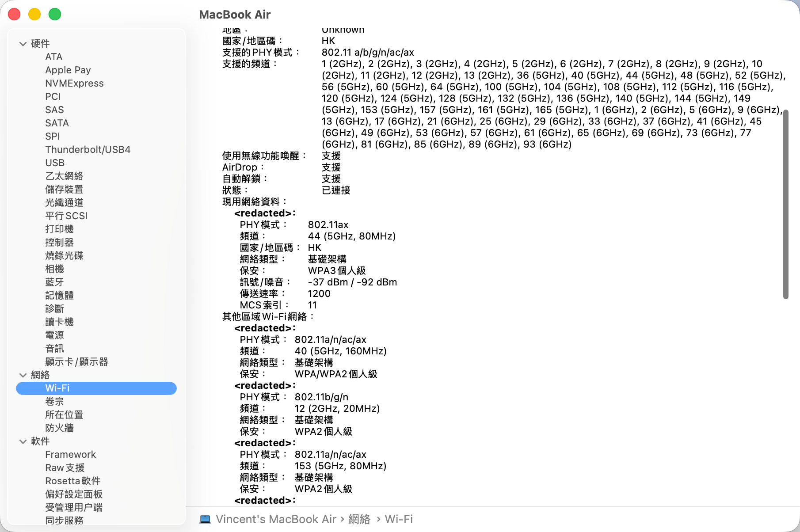Click the laptop icon in path bar
The width and height of the screenshot is (800, 532).
(x=205, y=519)
